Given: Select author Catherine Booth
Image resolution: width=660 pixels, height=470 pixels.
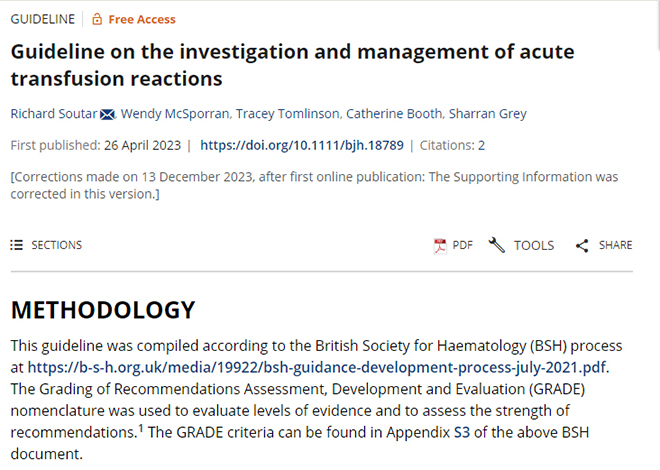Looking at the screenshot, I should pos(394,114).
